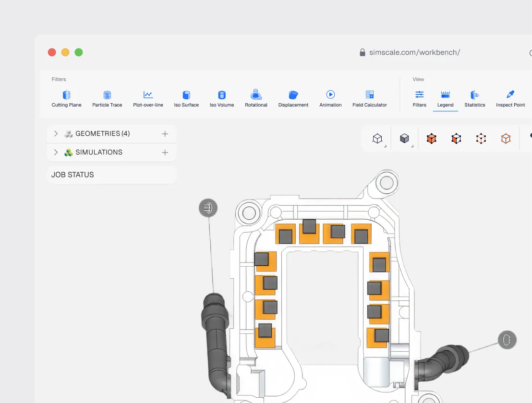Show the Filters view panel
This screenshot has height=403, width=532.
(x=419, y=99)
